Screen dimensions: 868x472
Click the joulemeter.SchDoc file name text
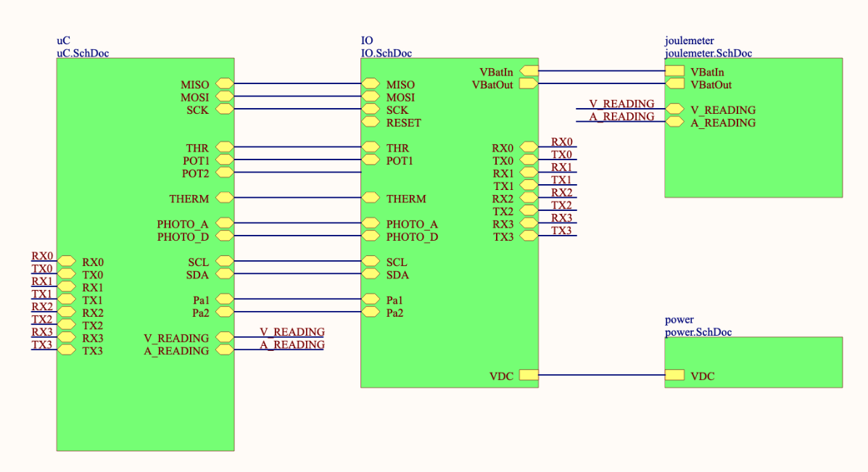[x=708, y=52]
